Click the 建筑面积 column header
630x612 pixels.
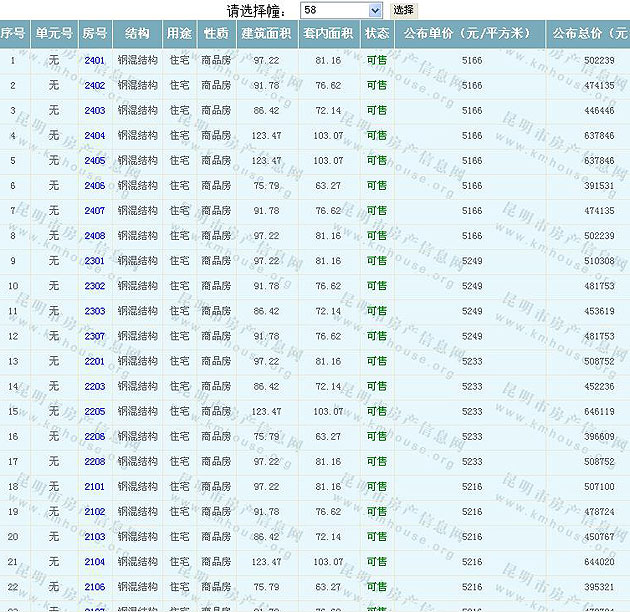tap(267, 34)
